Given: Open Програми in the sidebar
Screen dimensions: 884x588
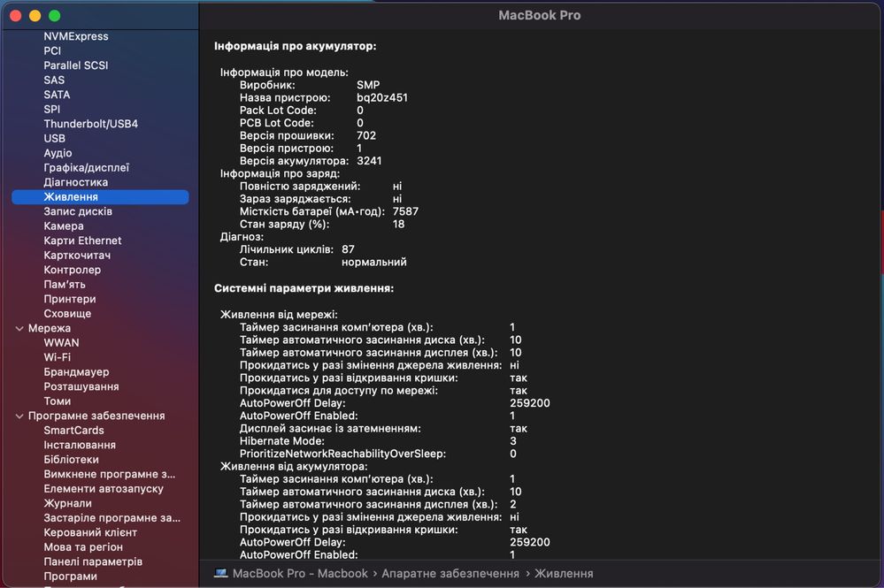Looking at the screenshot, I should pos(71,577).
